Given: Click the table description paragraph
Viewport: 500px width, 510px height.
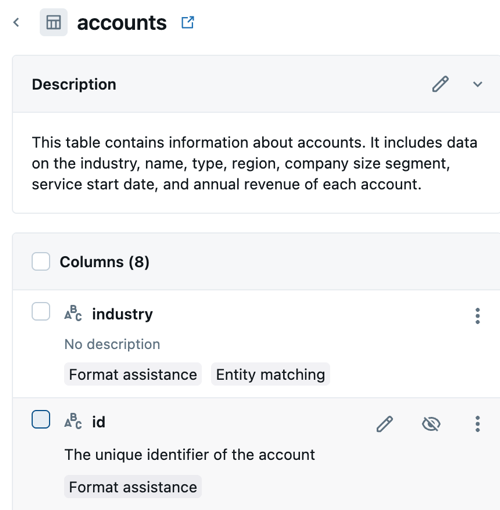Looking at the screenshot, I should point(255,163).
